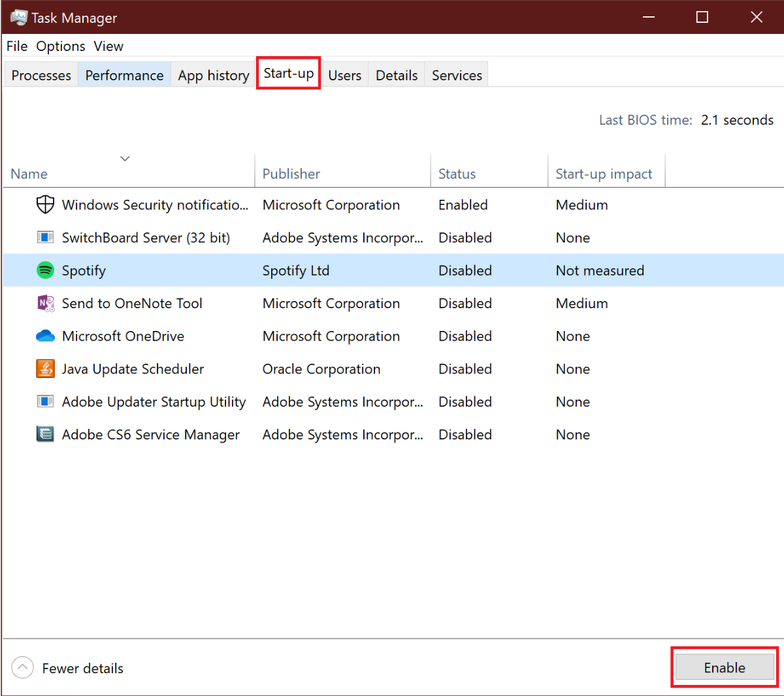Click the Disabled status of Java Update Scheduler
Viewport: 784px width, 696px height.
[465, 369]
